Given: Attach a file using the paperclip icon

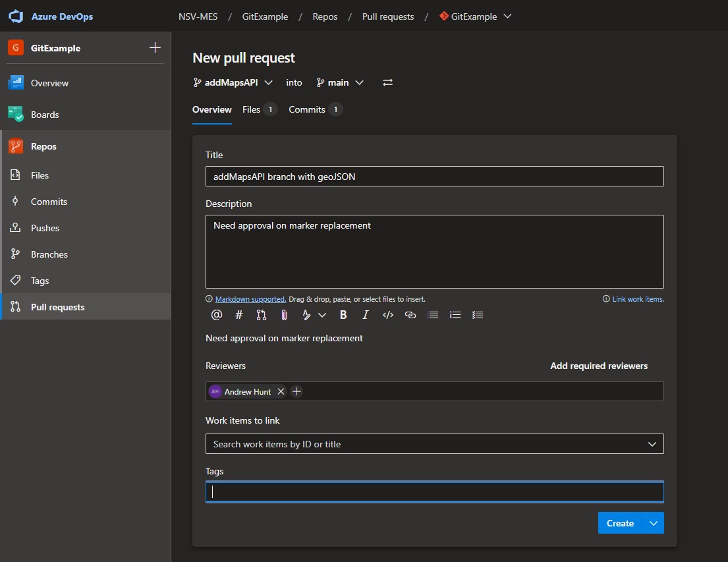Looking at the screenshot, I should [284, 314].
